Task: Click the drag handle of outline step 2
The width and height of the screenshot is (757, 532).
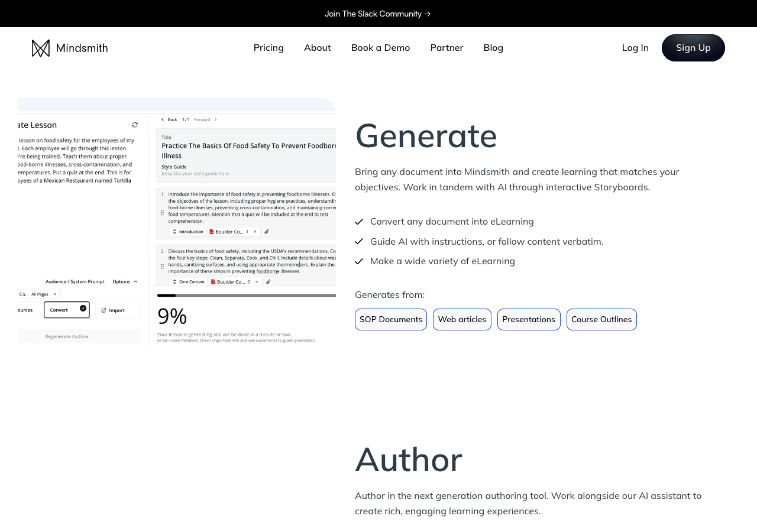Action: pyautogui.click(x=162, y=266)
